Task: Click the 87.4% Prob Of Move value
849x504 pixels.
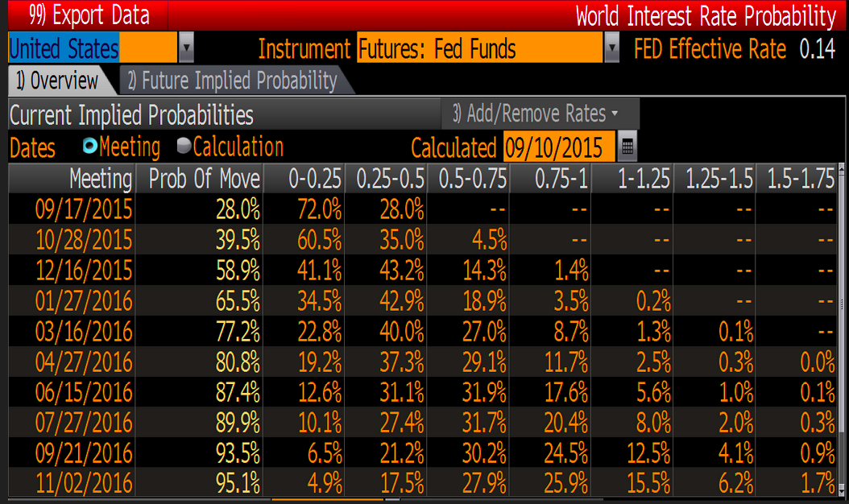Action: point(238,392)
